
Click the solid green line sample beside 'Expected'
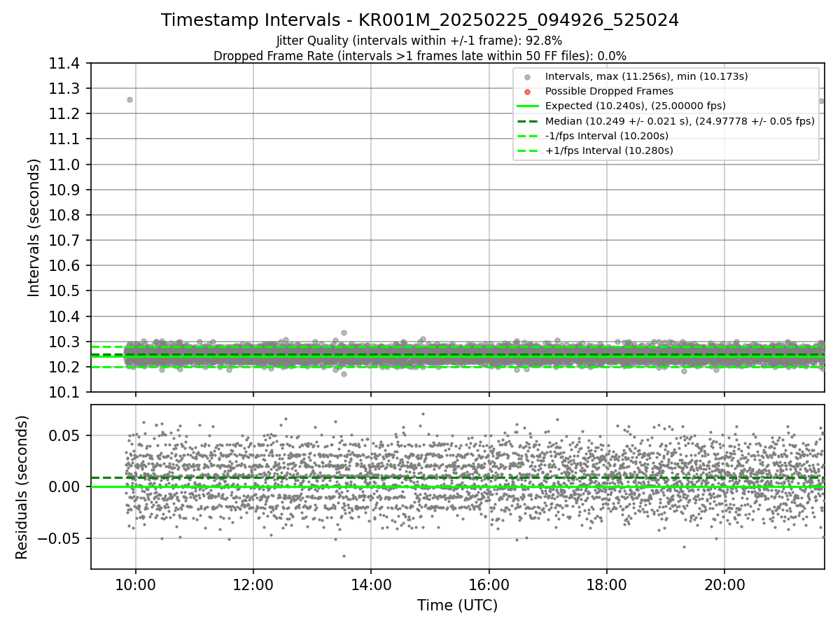point(528,106)
